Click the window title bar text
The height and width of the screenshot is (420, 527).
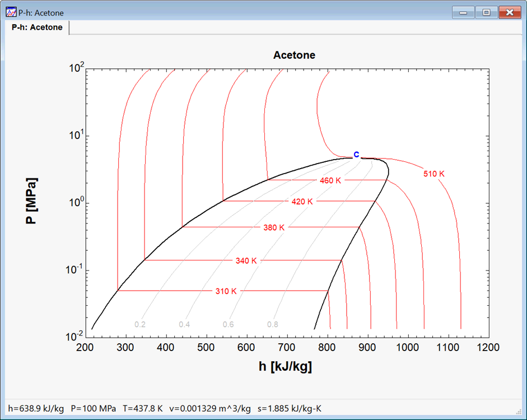41,12
